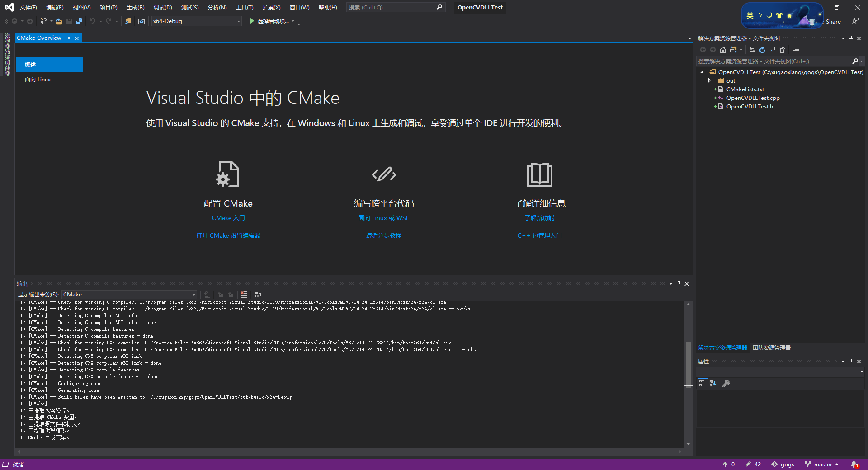This screenshot has height=470, width=868.
Task: Click the Output panel scroll-down arrow
Action: 688,444
